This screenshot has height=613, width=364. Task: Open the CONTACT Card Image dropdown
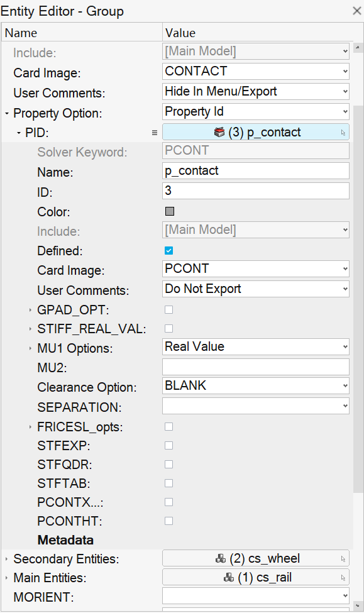pyautogui.click(x=256, y=72)
